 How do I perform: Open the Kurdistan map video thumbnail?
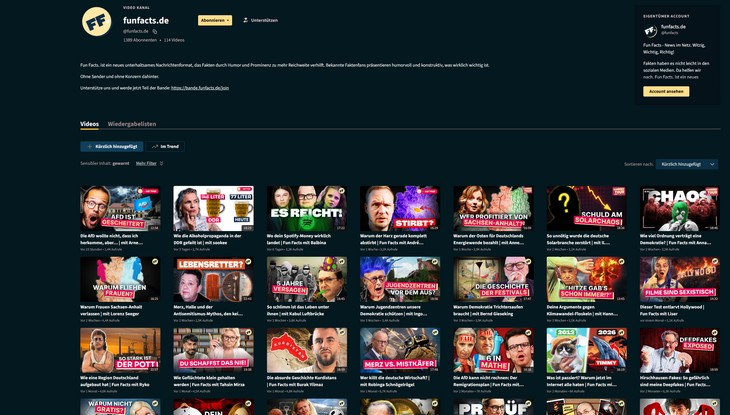point(307,350)
